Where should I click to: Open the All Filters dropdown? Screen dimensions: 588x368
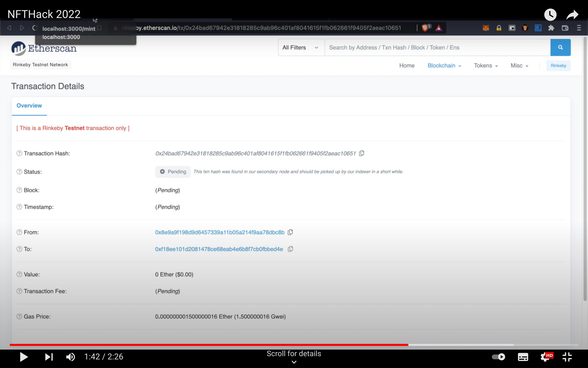301,47
